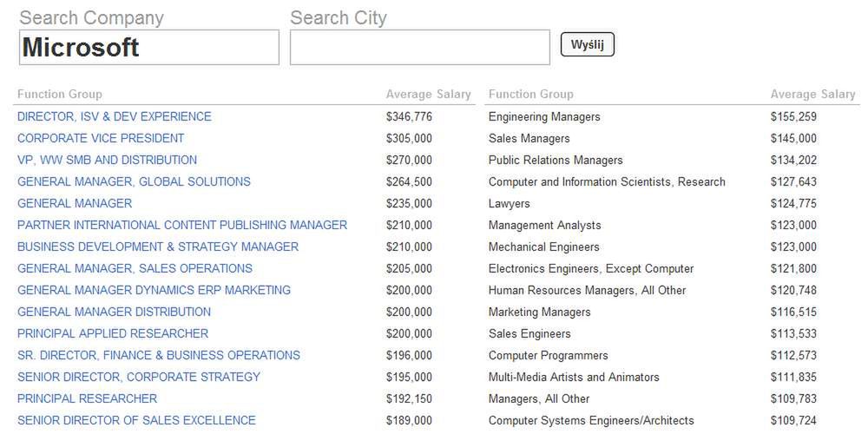Click the Search Company input field
The width and height of the screenshot is (868, 434).
(x=149, y=47)
